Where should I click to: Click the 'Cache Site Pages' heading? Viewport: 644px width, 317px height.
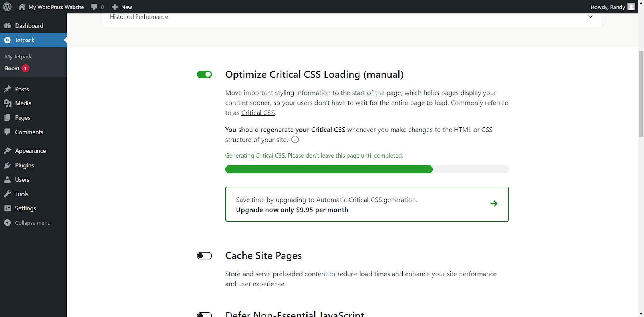[264, 256]
